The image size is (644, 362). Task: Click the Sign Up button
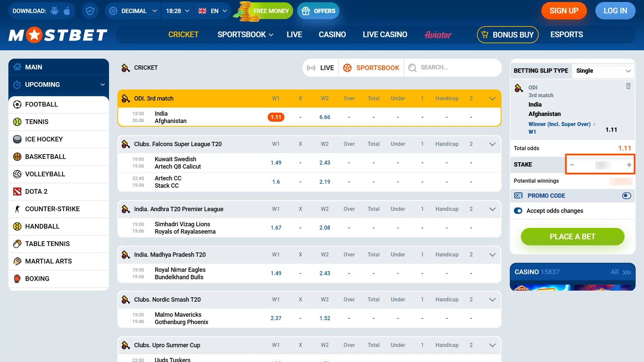[x=564, y=11]
